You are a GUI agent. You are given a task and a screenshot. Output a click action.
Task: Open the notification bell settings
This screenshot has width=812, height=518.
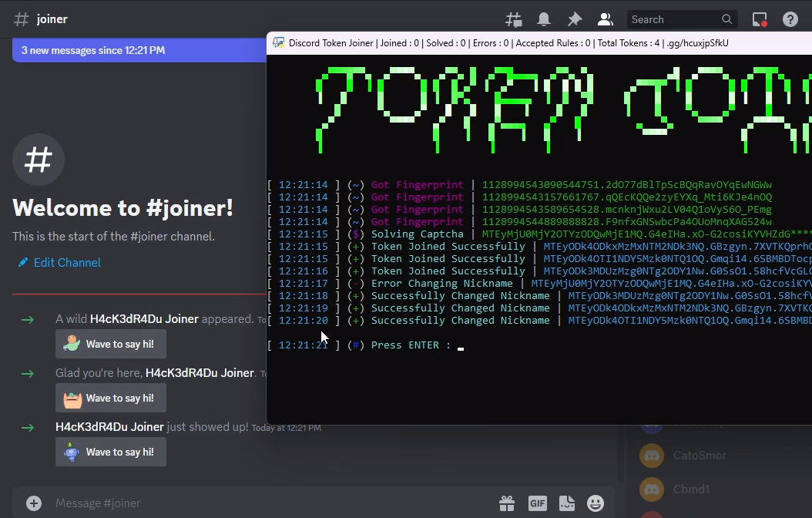pyautogui.click(x=544, y=18)
